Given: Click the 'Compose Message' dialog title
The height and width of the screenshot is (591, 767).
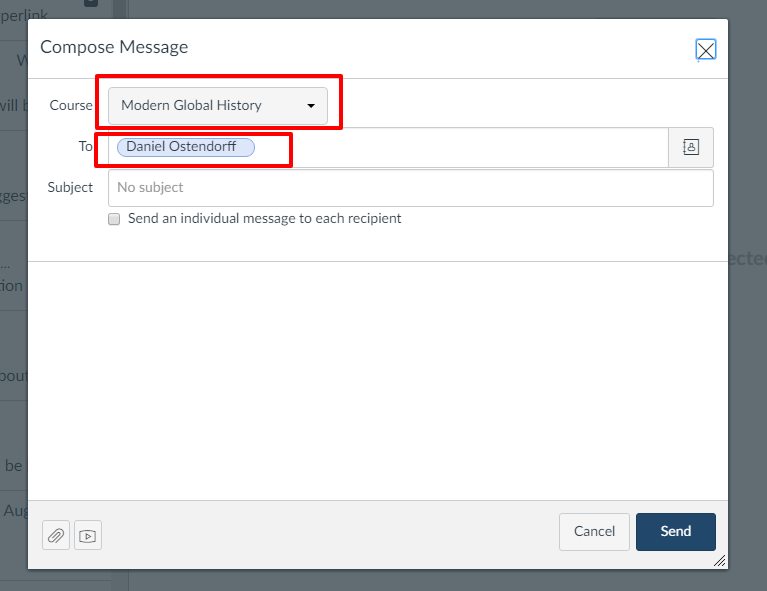Looking at the screenshot, I should tap(114, 47).
